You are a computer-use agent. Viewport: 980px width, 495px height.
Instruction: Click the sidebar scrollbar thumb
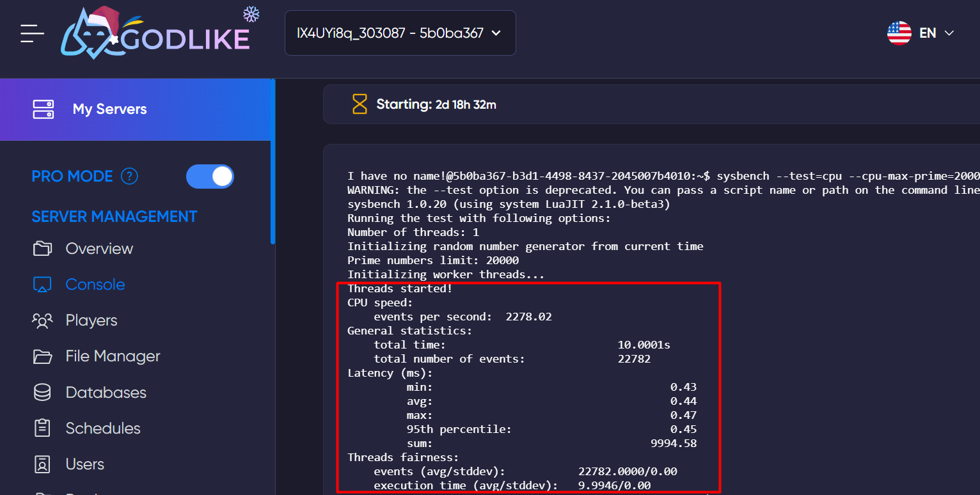click(273, 161)
